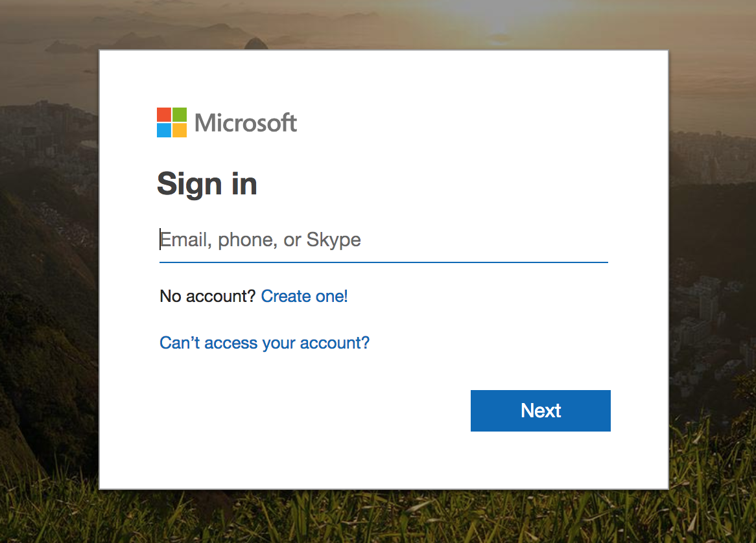Screen dimensions: 756x543
Task: Click the emblem beside the Microsoft name
Action: click(171, 122)
